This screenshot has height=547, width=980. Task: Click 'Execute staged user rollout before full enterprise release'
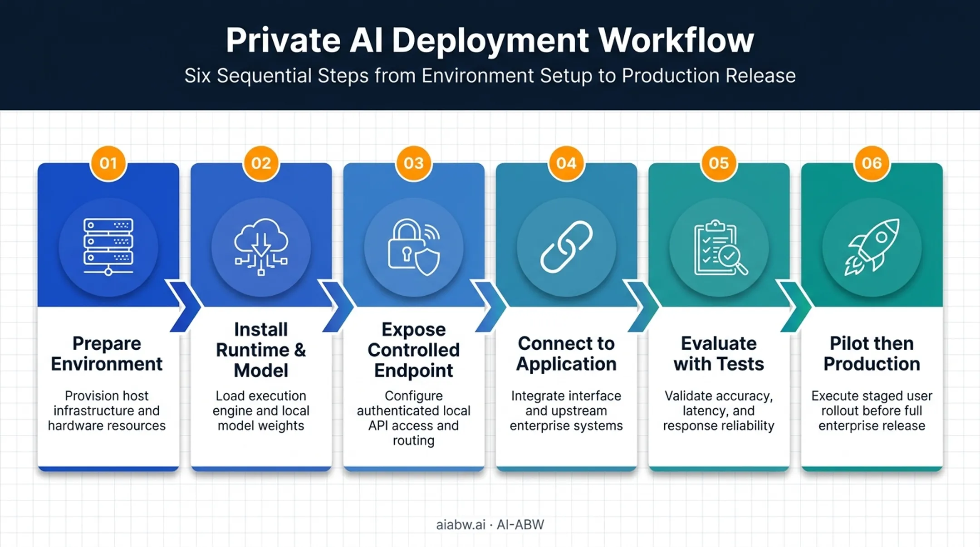click(872, 410)
